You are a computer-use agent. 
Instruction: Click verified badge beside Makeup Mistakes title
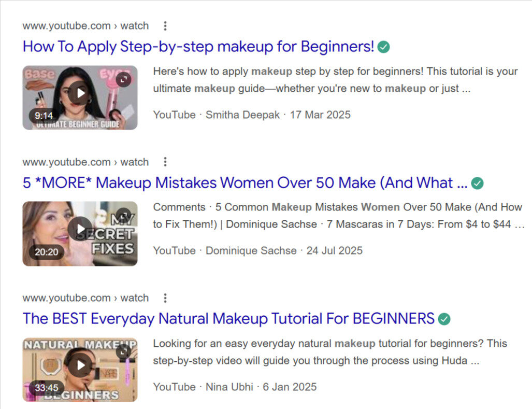(478, 184)
